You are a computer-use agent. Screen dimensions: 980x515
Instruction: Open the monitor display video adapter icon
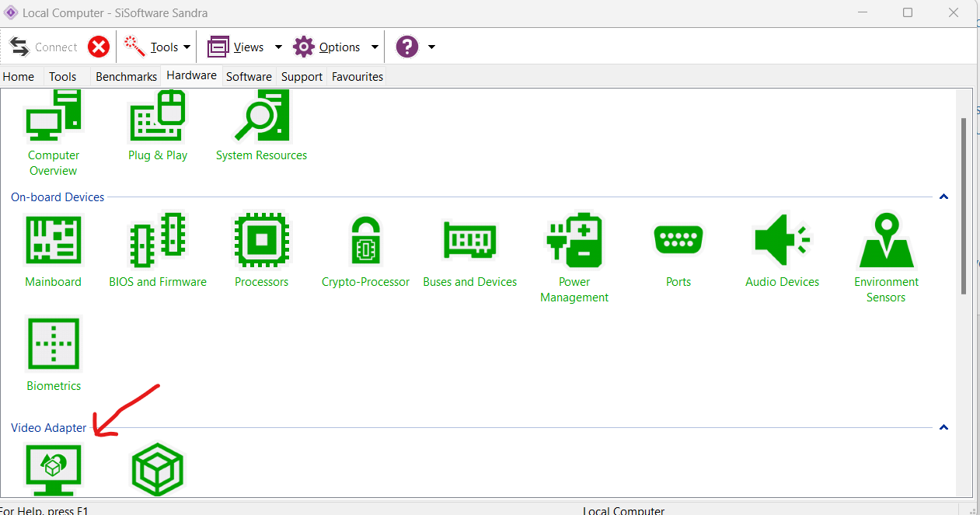click(x=53, y=470)
